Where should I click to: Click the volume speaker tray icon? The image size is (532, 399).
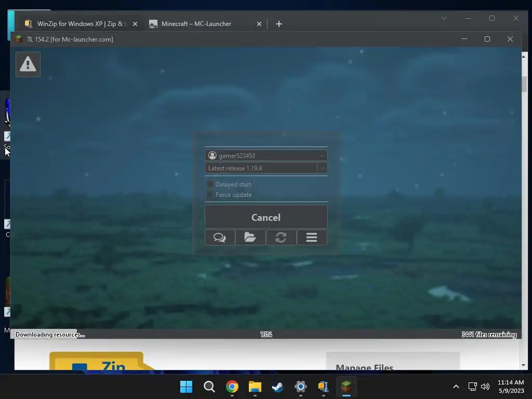pyautogui.click(x=485, y=387)
